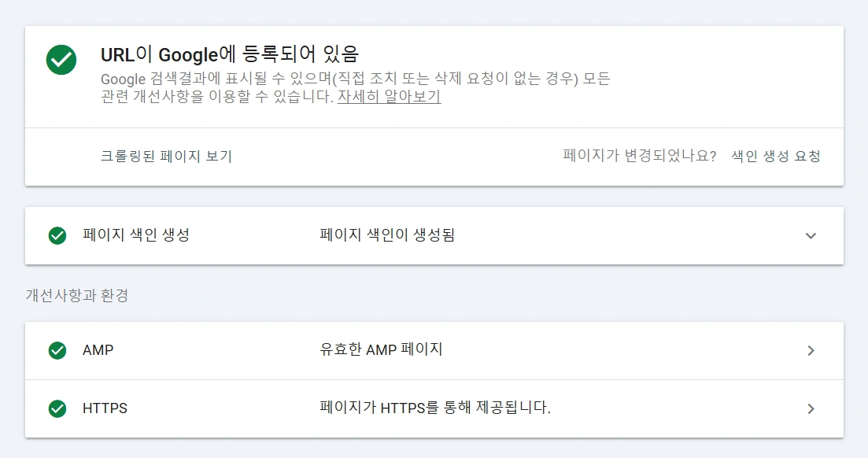Expand the 페이지 색인 생성 section chevron
Viewport: 868px width, 458px height.
(811, 235)
